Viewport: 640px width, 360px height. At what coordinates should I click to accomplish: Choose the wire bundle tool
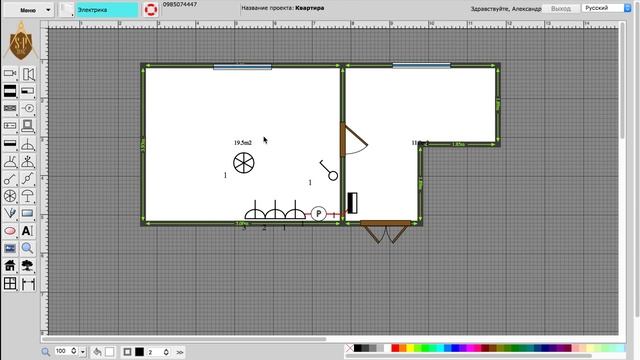click(x=10, y=213)
